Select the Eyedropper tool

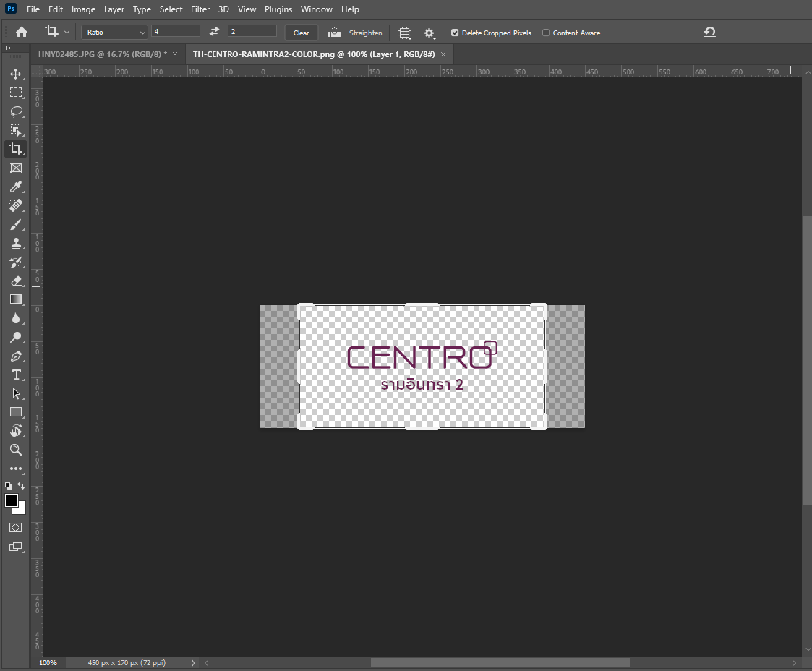pos(16,187)
